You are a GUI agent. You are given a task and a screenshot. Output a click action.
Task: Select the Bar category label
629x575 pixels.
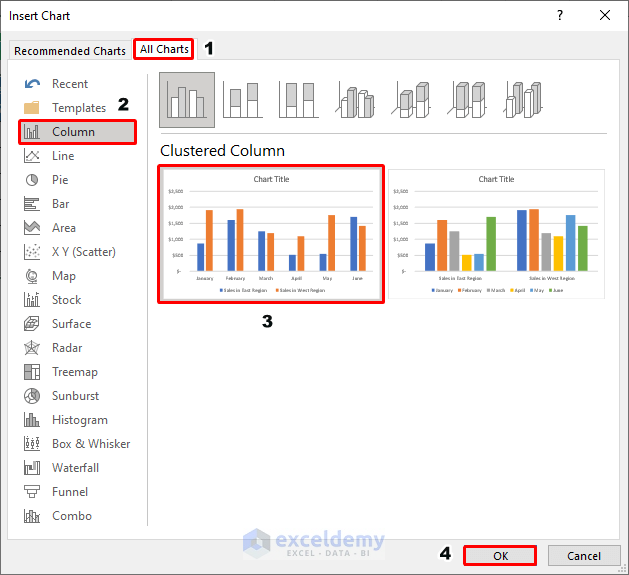[x=61, y=204]
